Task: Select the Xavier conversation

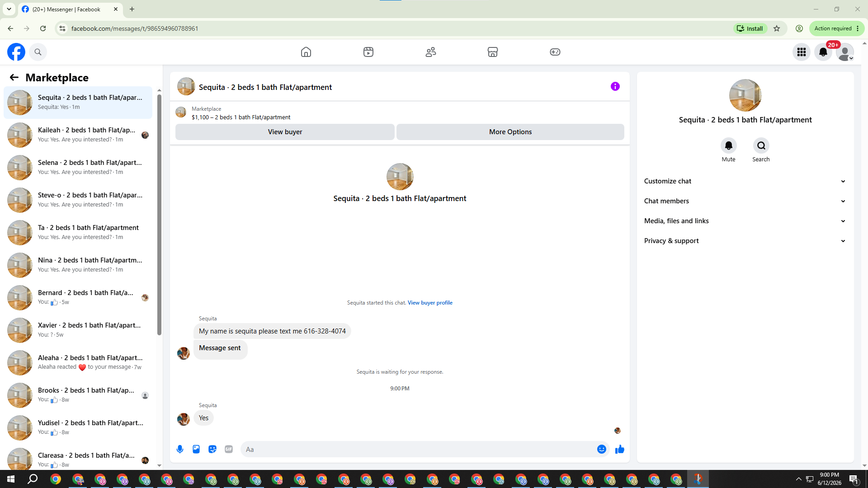Action: click(78, 330)
